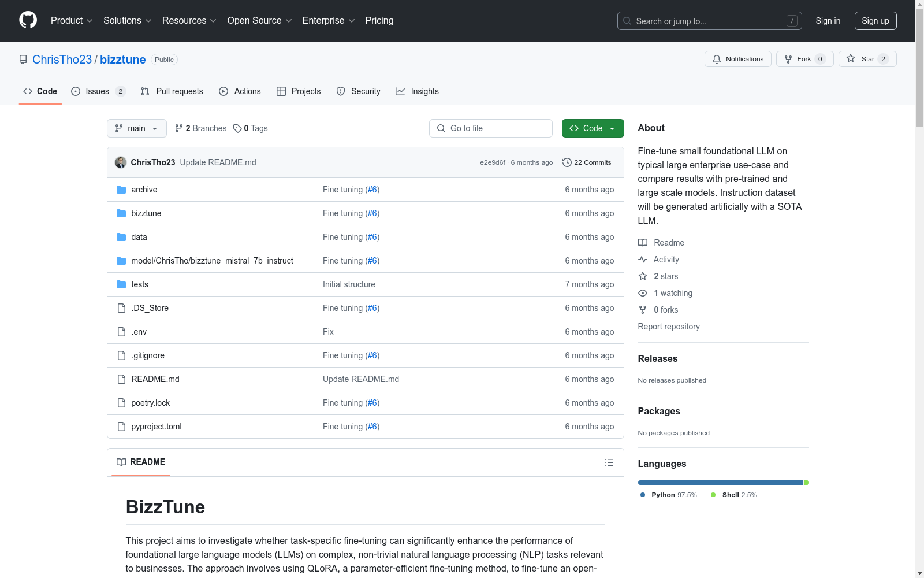This screenshot has width=924, height=578.
Task: Open the README outline list icon
Action: (609, 462)
